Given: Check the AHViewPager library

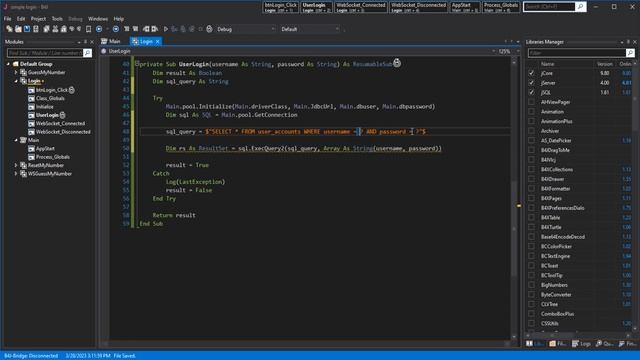Looking at the screenshot, I should point(531,102).
